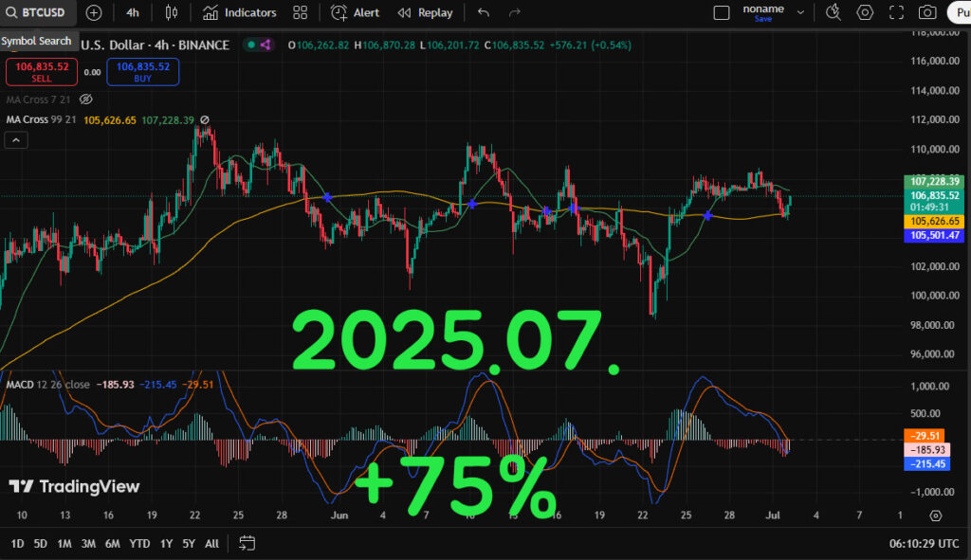
Task: Set time range to 1Y
Action: point(166,543)
